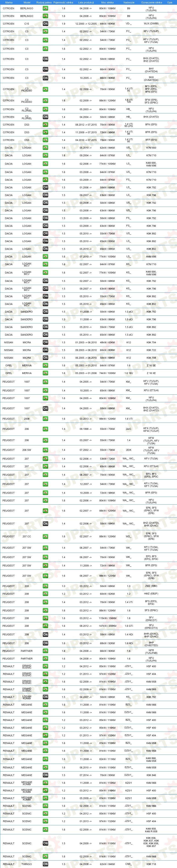Click the Nadwozie column header
The width and height of the screenshot is (177, 868).
pos(129,2)
